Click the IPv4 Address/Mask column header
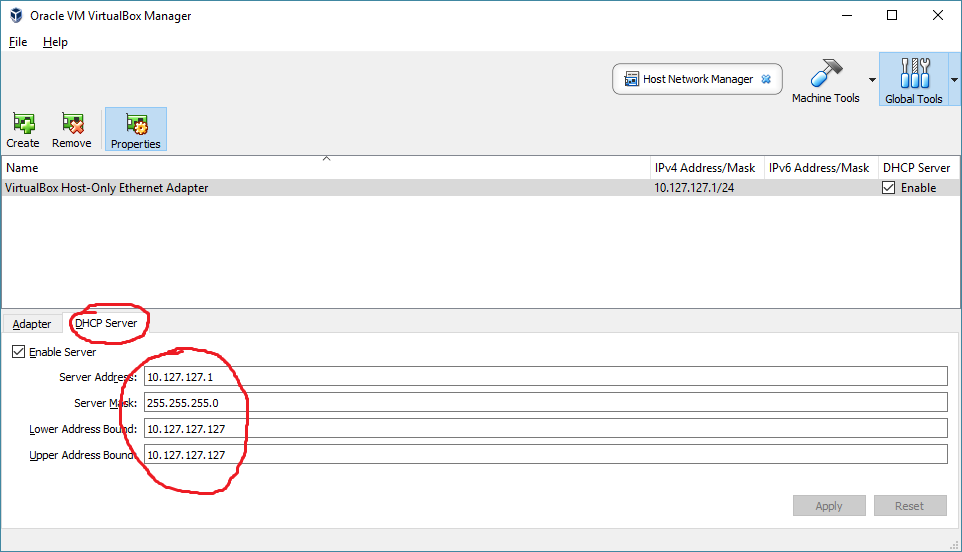This screenshot has width=962, height=552. click(707, 167)
